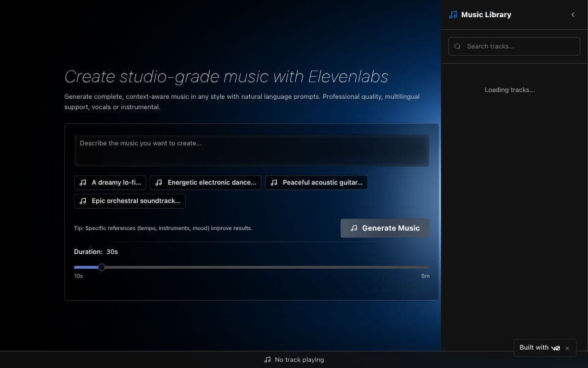Click the duration slider track near 5m

[426, 267]
